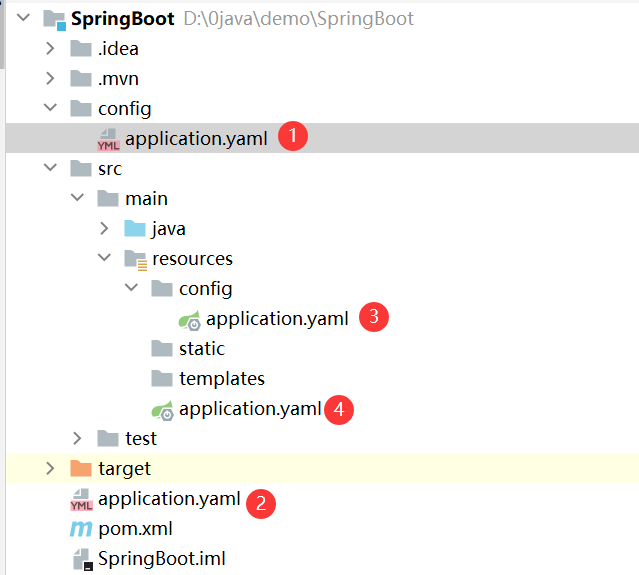Select the pom.xml file name

pyautogui.click(x=135, y=529)
